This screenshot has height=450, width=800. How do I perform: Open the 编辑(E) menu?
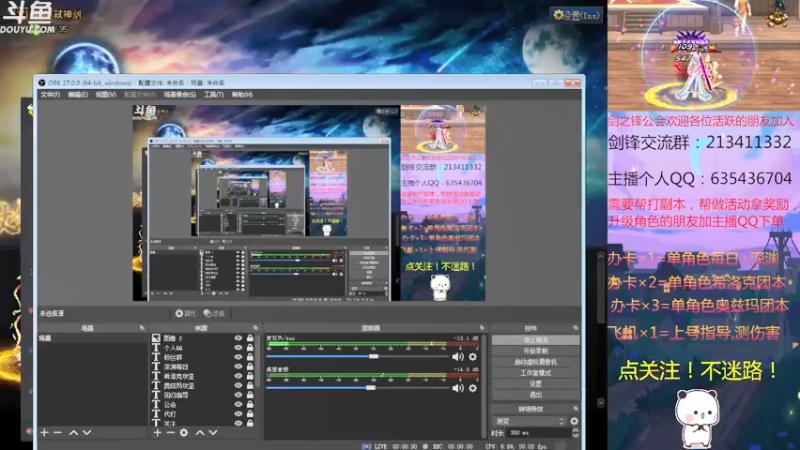(78, 94)
